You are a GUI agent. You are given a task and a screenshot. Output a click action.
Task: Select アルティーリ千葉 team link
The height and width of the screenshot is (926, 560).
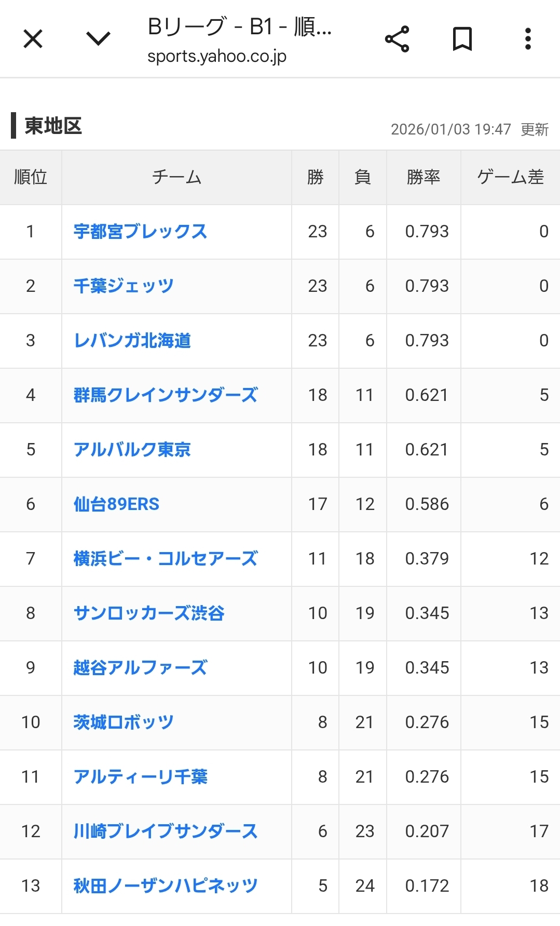(141, 777)
